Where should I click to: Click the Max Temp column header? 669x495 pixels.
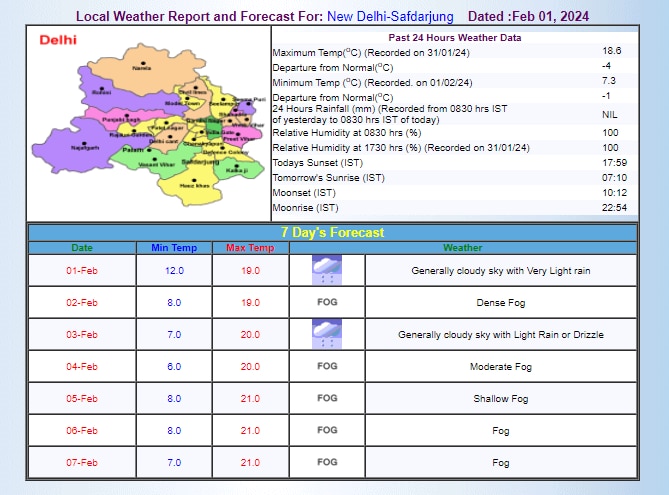click(250, 248)
